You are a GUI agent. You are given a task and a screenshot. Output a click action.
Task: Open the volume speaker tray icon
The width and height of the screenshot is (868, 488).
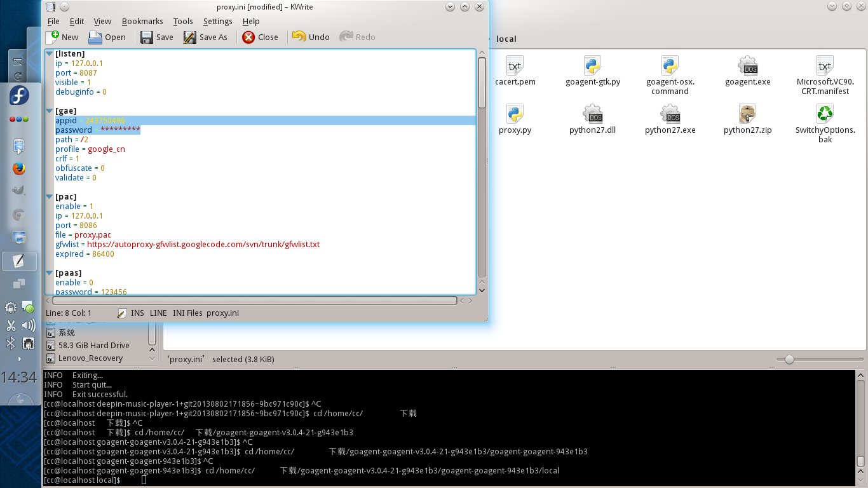[28, 326]
